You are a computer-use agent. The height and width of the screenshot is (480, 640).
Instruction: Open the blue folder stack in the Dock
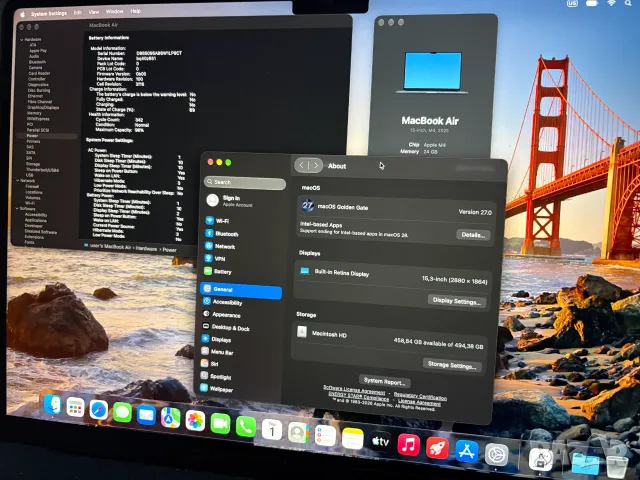(585, 464)
